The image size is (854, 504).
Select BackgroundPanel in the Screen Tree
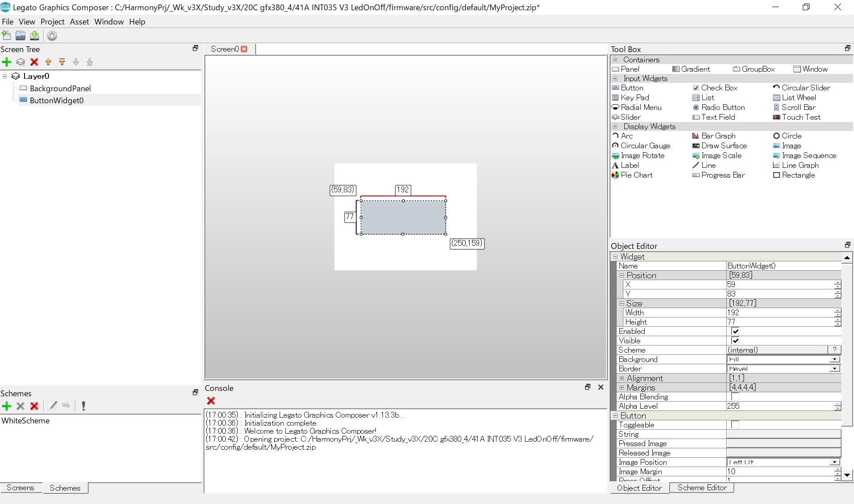[x=60, y=89]
